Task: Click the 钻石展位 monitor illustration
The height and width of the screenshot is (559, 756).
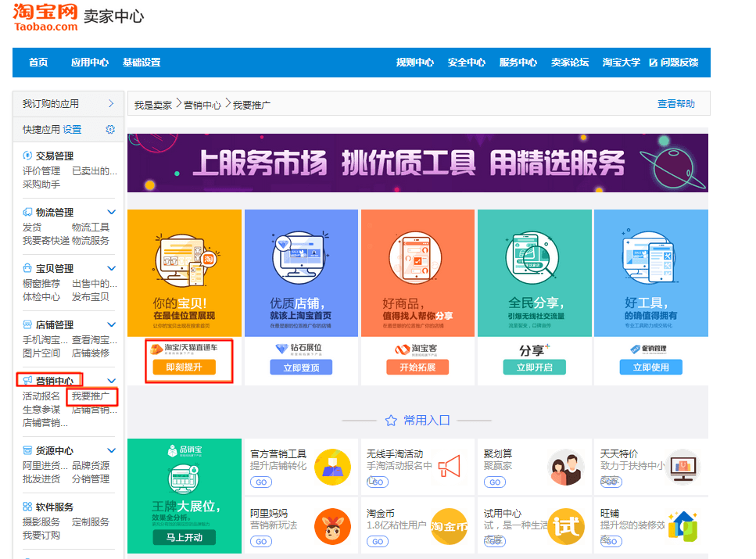Action: [300, 258]
